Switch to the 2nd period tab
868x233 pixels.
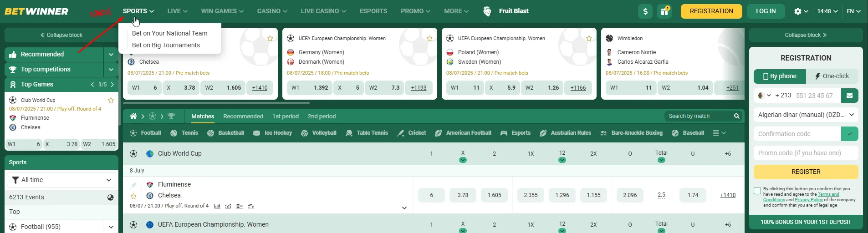pyautogui.click(x=322, y=116)
